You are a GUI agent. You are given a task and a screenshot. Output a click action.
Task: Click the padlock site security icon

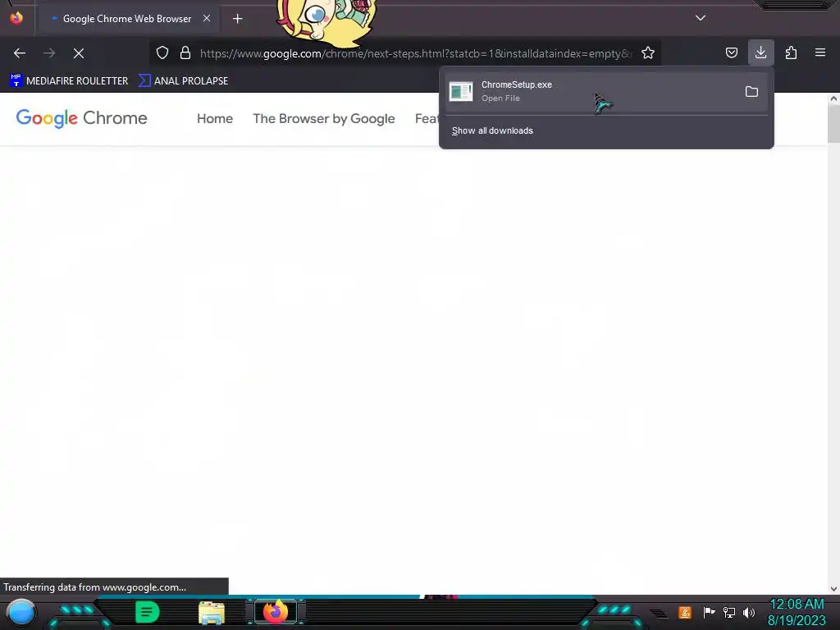click(185, 52)
